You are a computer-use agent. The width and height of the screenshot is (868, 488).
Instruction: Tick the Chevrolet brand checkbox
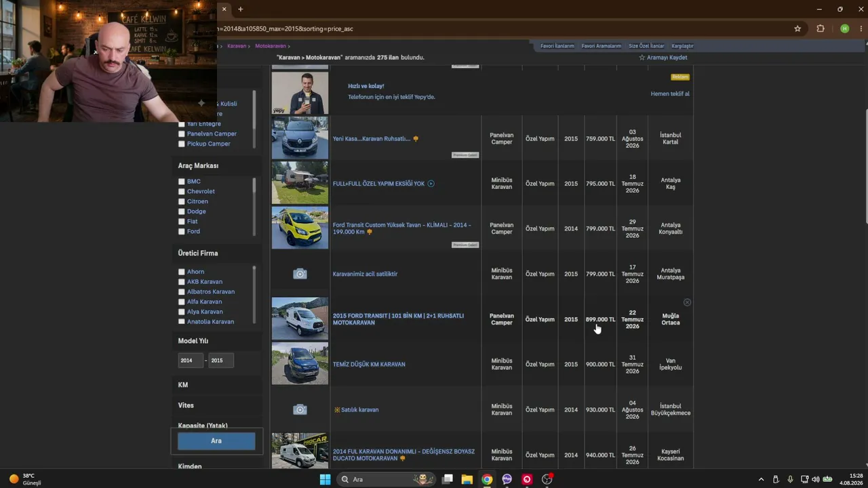[182, 192]
